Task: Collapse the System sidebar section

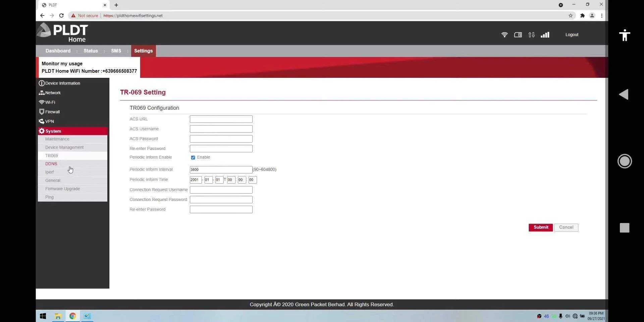Action: pyautogui.click(x=72, y=131)
